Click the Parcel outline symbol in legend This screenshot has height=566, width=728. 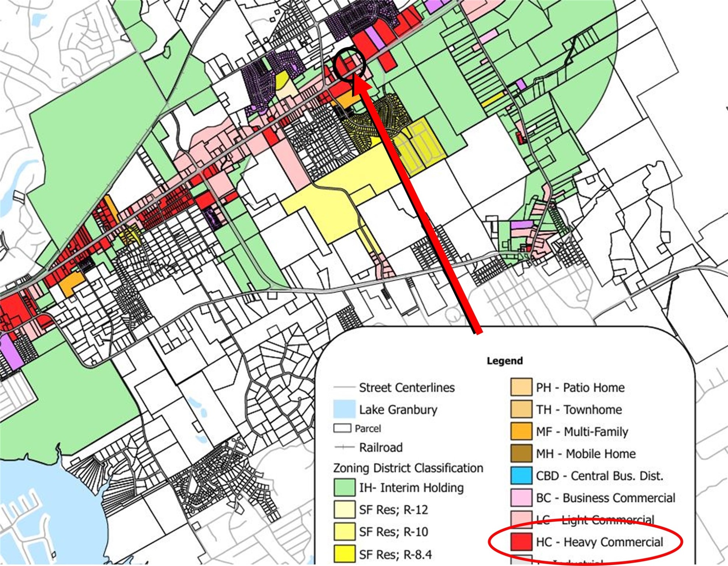(342, 428)
